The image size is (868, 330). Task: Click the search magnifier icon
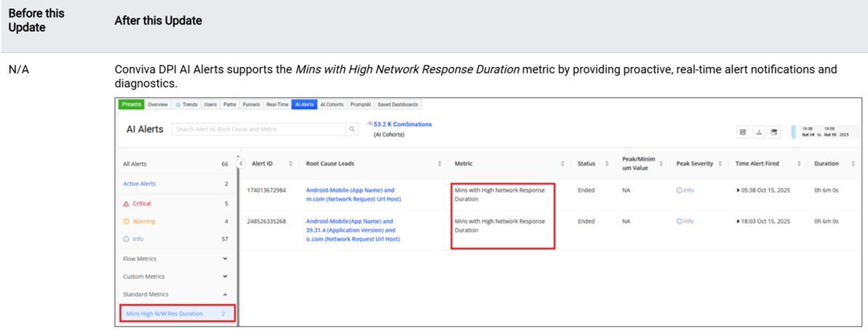tap(352, 129)
